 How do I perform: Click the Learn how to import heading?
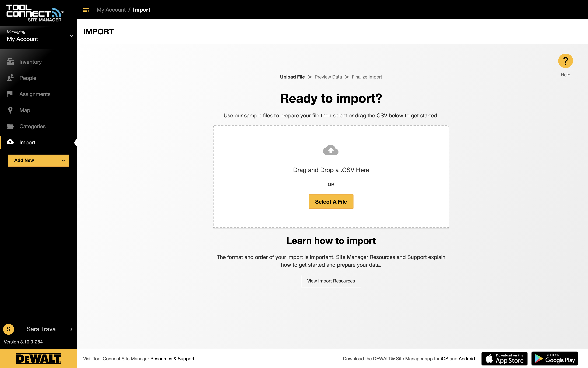point(331,241)
